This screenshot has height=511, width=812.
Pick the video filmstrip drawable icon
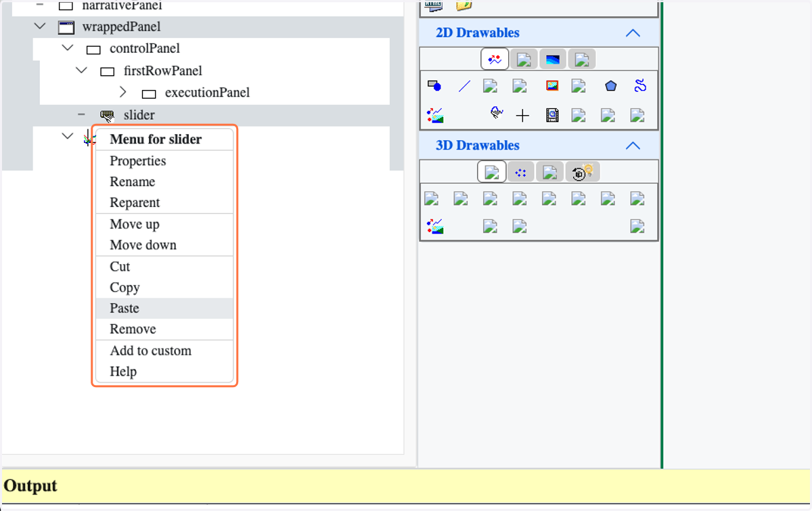pos(552,116)
